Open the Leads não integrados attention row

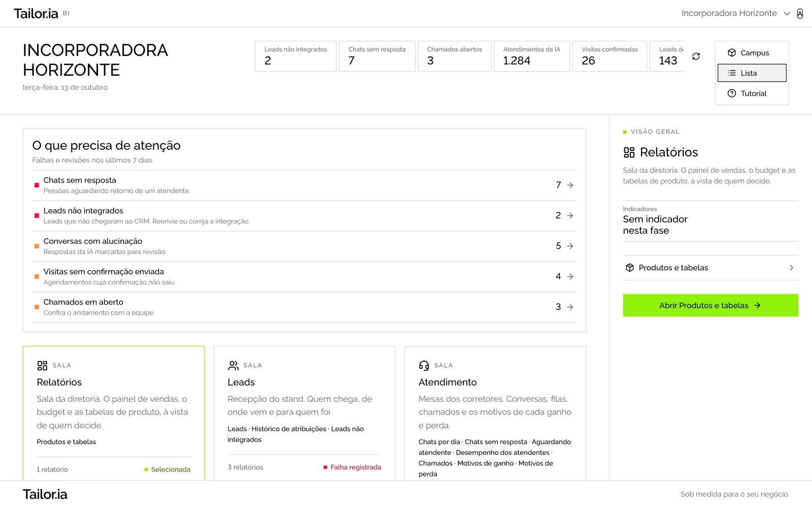[x=304, y=216]
